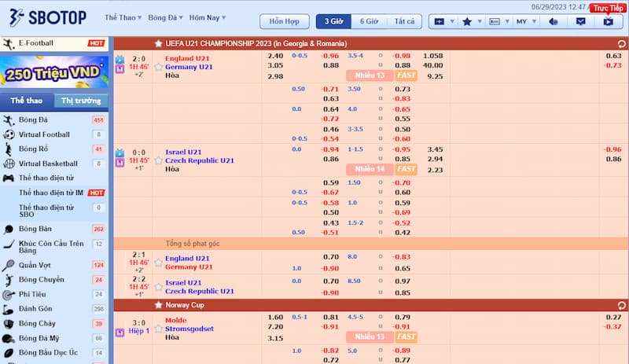The height and width of the screenshot is (364, 629).
Task: Open the Hôm Nay date dropdown
Action: (208, 17)
